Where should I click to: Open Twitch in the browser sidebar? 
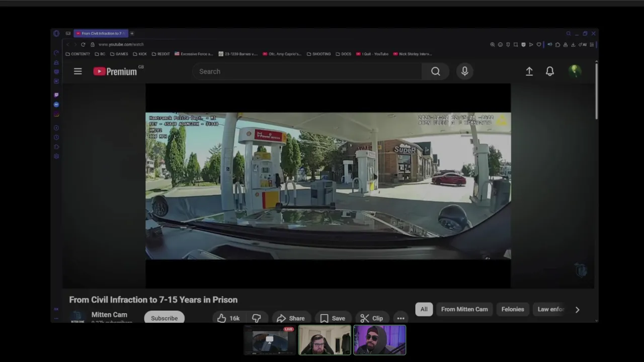[x=56, y=95]
